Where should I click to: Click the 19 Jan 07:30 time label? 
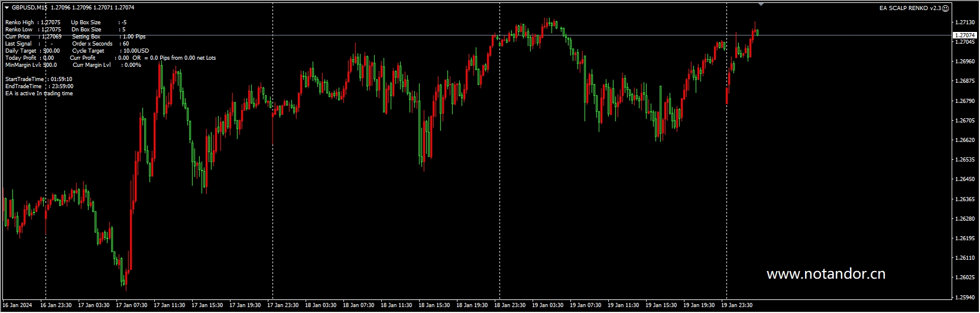click(x=586, y=305)
